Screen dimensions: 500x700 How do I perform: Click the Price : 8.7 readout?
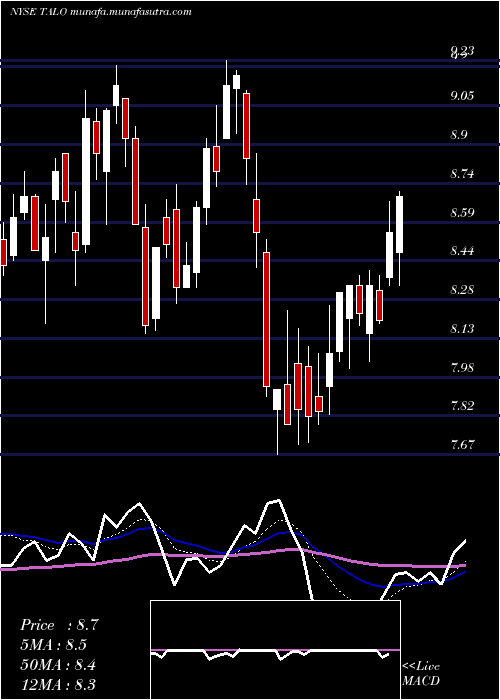coord(59,625)
